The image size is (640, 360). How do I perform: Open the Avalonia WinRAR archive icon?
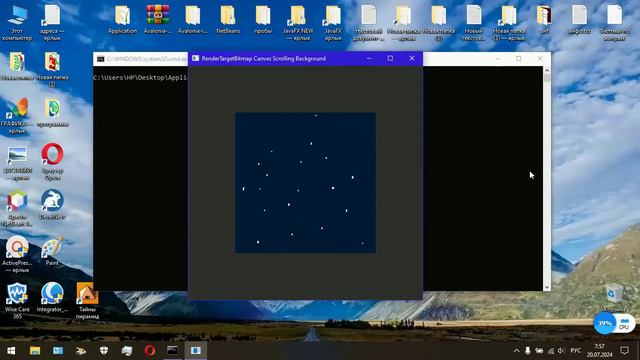158,20
